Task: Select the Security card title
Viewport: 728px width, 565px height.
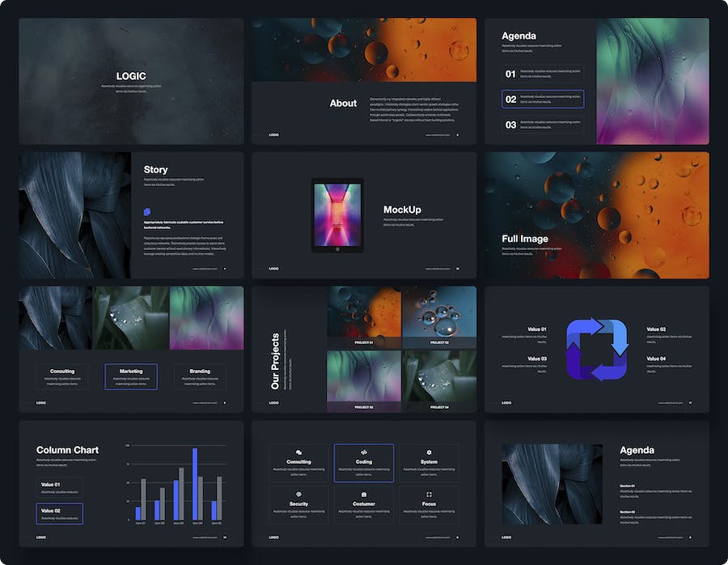Action: click(x=298, y=503)
